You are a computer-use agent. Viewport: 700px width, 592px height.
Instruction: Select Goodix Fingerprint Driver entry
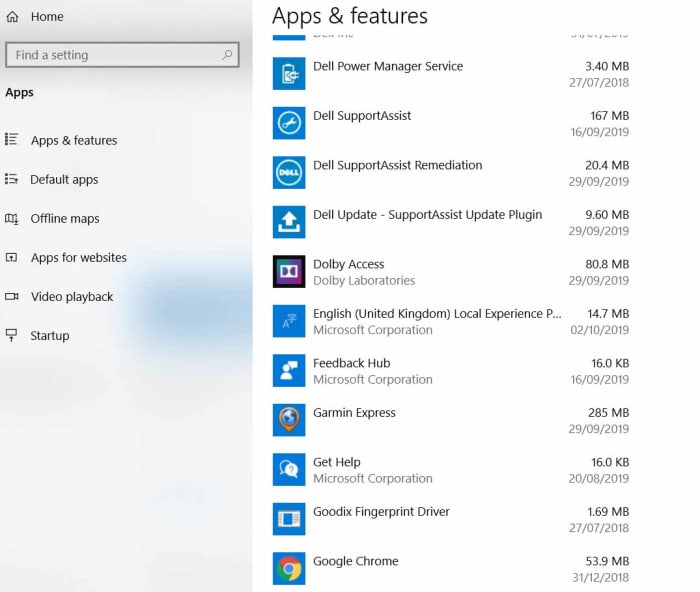pyautogui.click(x=381, y=512)
